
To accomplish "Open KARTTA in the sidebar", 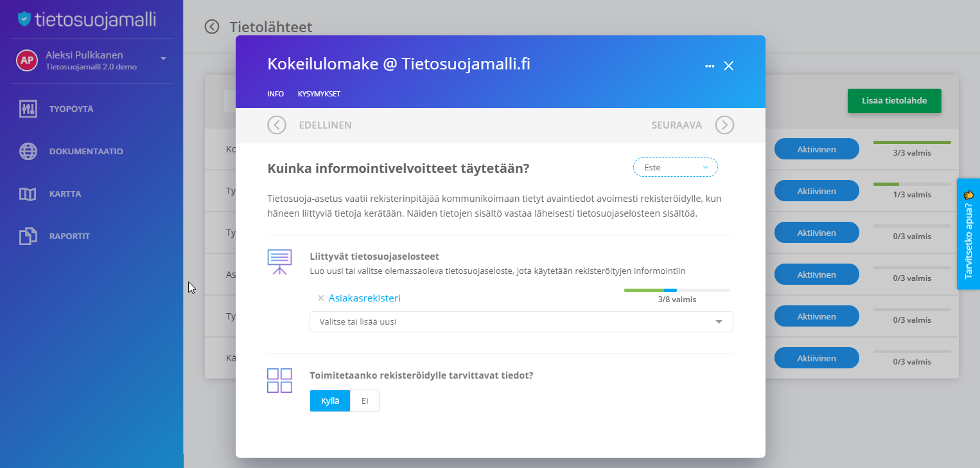I will click(65, 194).
